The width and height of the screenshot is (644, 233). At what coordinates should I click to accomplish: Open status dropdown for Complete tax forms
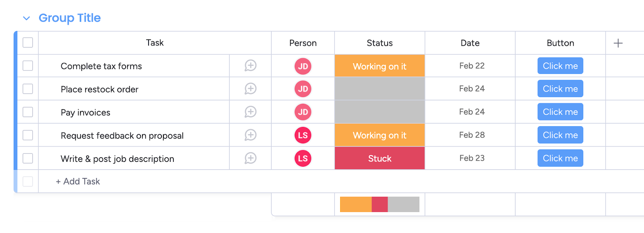380,66
